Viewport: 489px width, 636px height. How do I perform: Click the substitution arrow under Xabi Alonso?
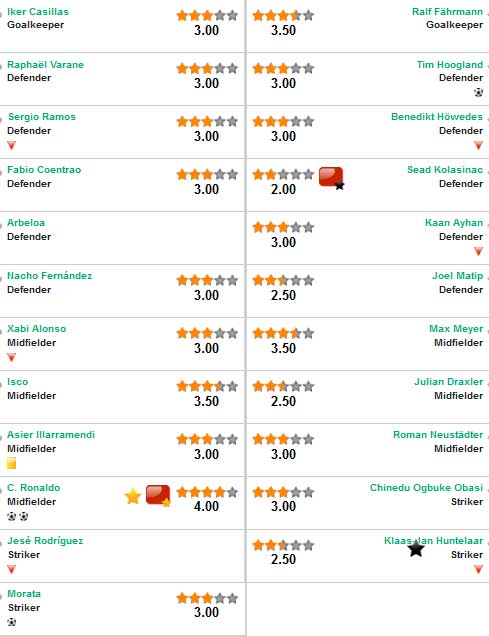(x=11, y=357)
